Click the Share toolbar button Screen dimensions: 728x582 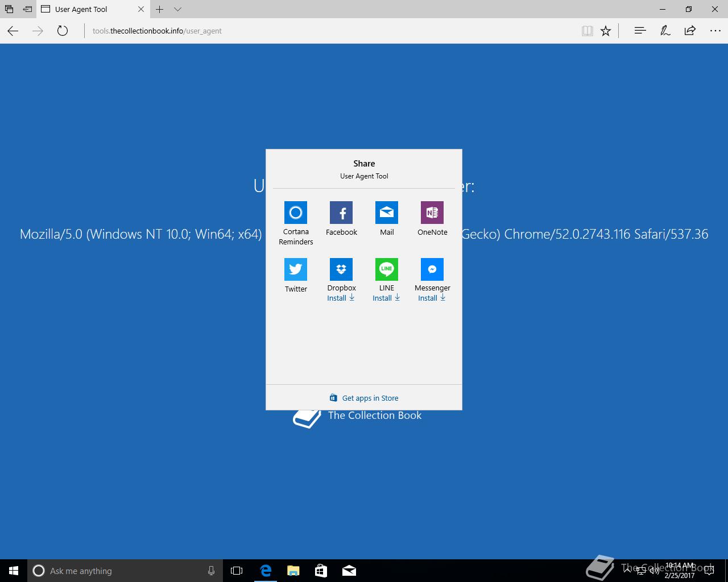tap(690, 31)
